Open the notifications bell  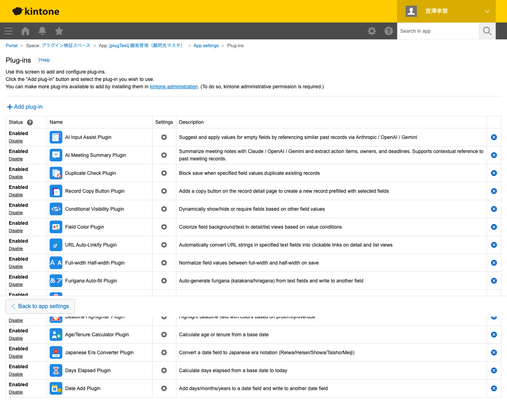tap(42, 31)
